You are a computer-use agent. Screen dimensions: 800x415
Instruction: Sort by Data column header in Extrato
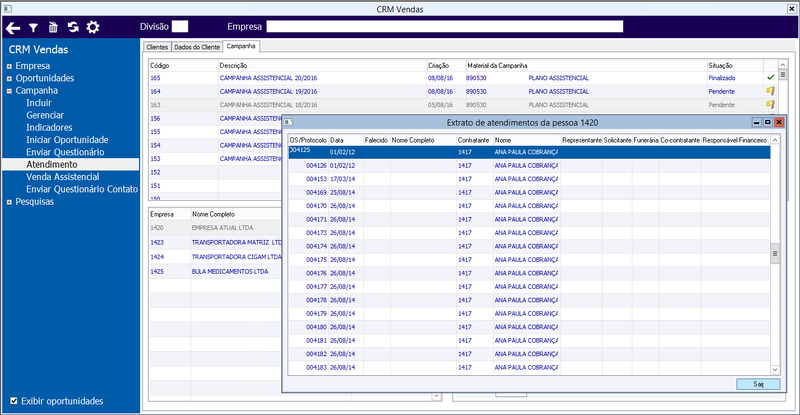coord(345,140)
